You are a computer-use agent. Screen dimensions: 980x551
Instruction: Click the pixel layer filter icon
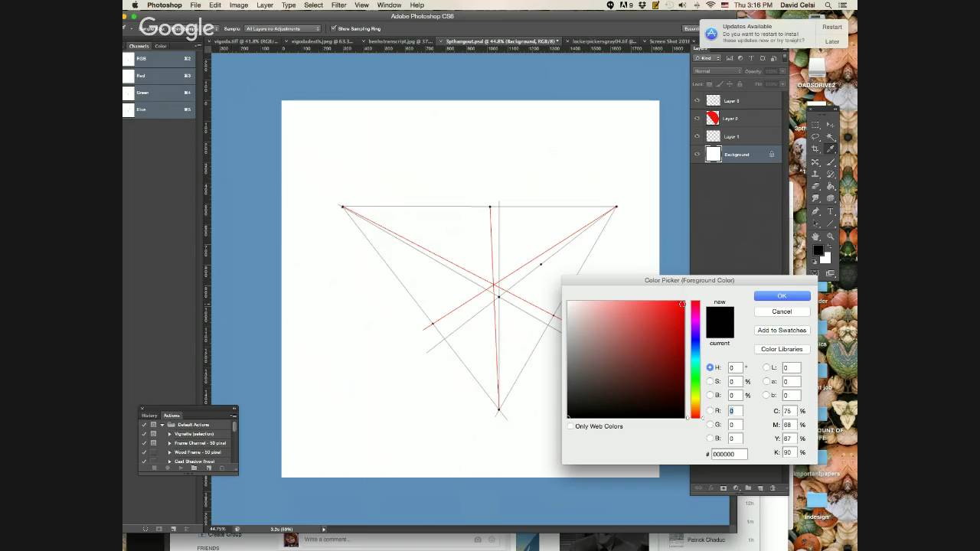pyautogui.click(x=730, y=58)
